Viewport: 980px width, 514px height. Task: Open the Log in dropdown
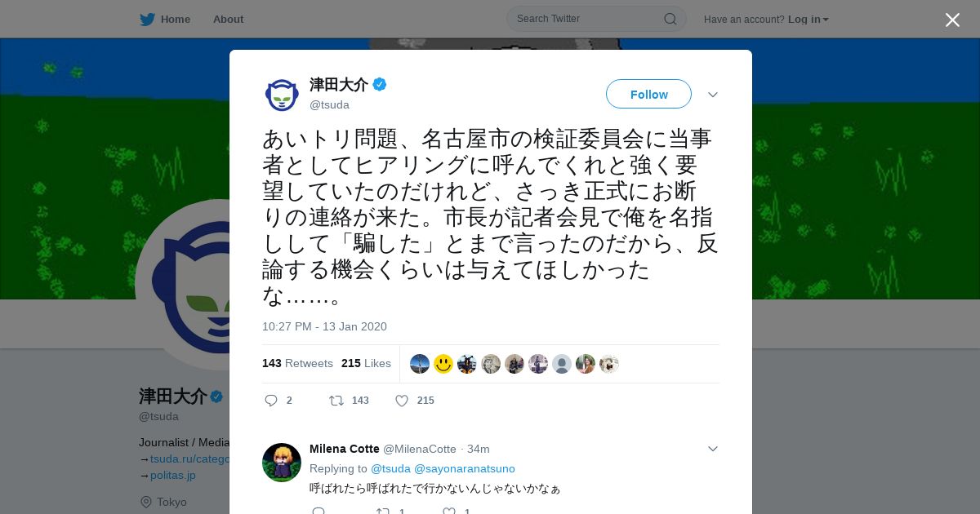pyautogui.click(x=808, y=20)
